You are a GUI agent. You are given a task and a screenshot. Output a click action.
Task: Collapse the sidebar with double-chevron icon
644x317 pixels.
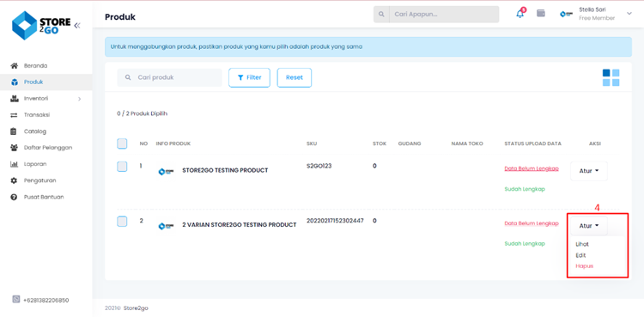[x=77, y=26]
